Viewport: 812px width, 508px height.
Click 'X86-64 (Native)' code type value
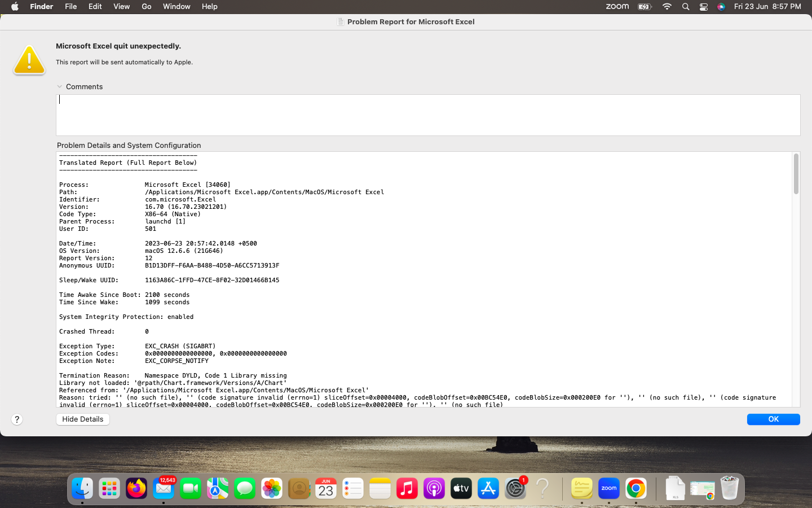pyautogui.click(x=173, y=214)
